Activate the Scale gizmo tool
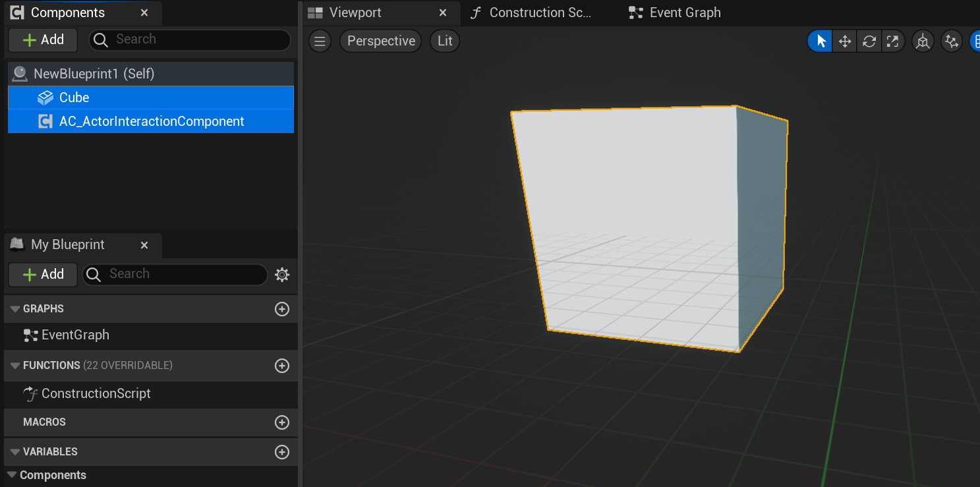Viewport: 980px width, 487px height. [892, 41]
